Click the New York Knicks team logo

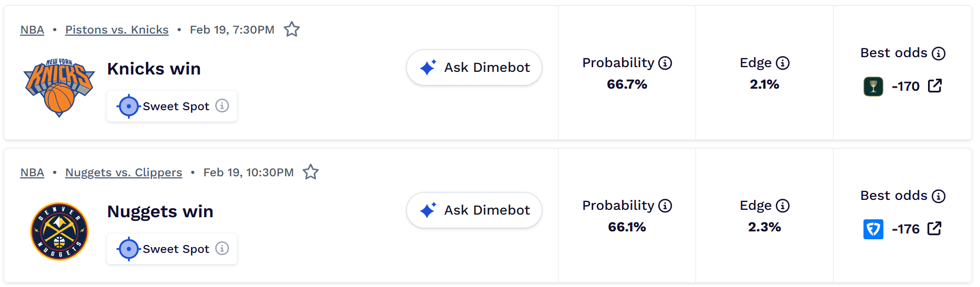(59, 87)
